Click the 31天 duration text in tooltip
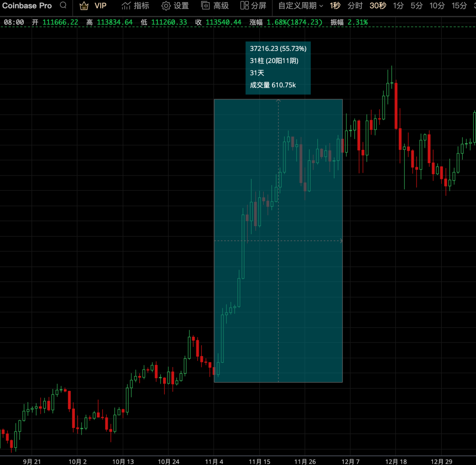The width and height of the screenshot is (476, 465). tap(257, 73)
